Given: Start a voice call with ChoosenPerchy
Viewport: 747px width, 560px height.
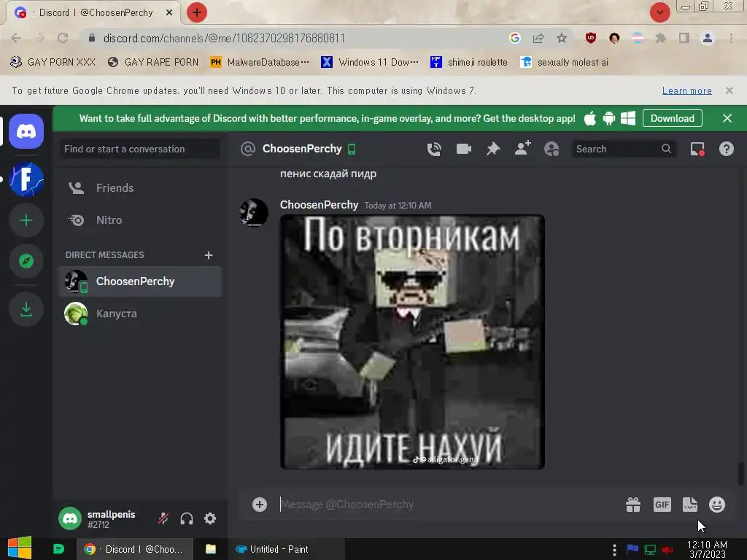Looking at the screenshot, I should (x=434, y=149).
